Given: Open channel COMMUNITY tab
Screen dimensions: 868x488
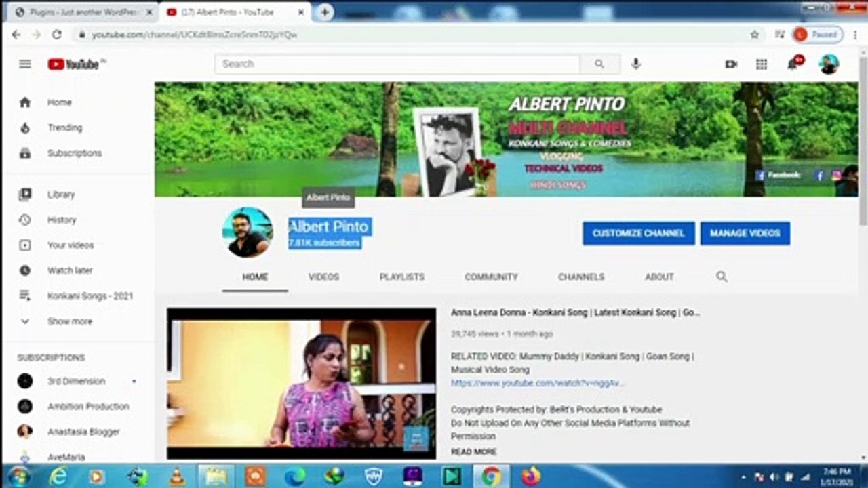Looking at the screenshot, I should 491,277.
